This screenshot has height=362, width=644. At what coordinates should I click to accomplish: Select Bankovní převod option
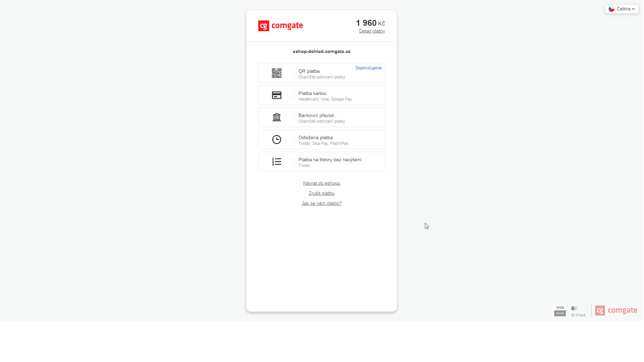click(322, 118)
